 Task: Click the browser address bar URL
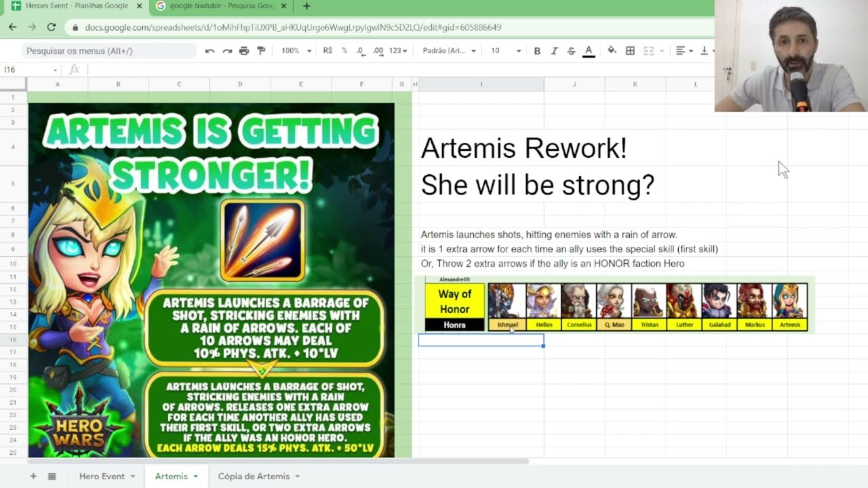point(293,27)
